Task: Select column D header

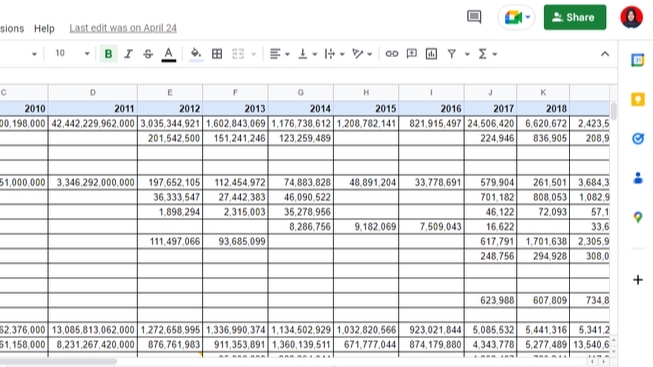Action: pos(92,92)
